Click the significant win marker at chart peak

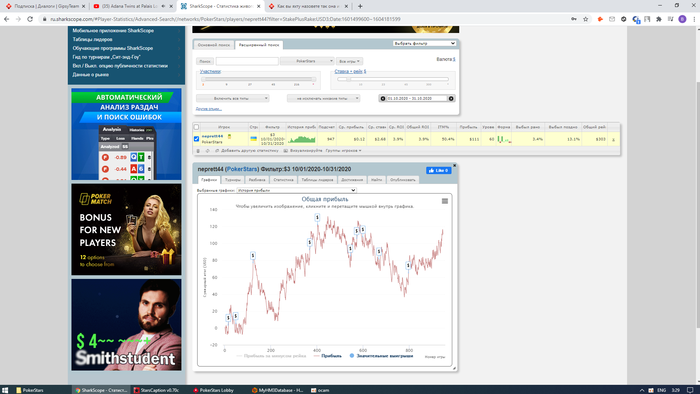pos(317,217)
